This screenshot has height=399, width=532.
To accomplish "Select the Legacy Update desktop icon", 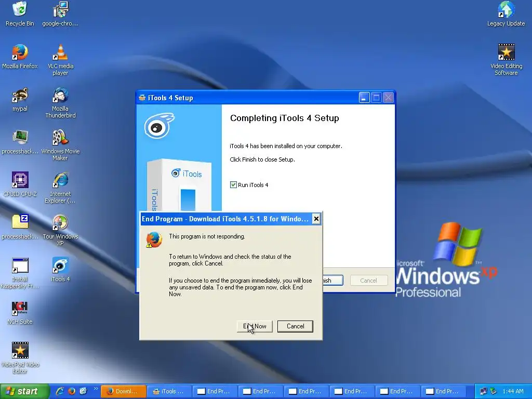I will tap(506, 14).
